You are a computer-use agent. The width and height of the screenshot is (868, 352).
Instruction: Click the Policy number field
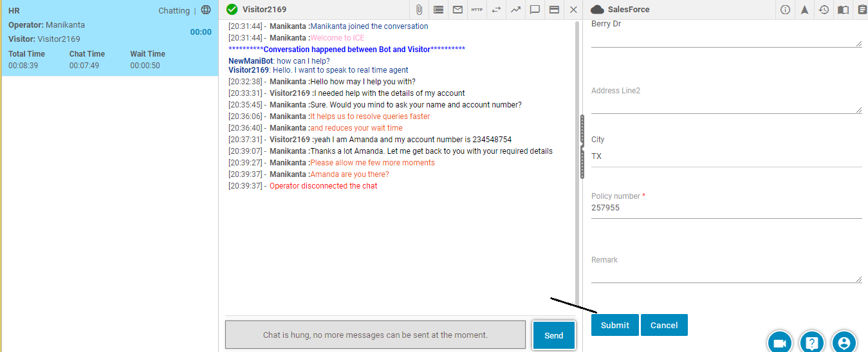coord(726,208)
